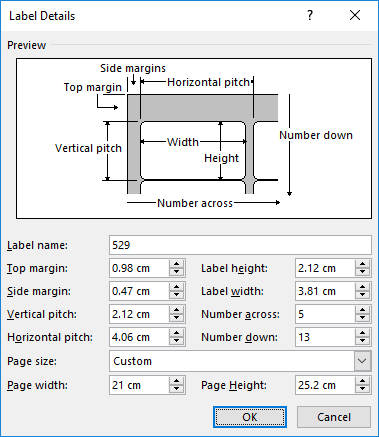Increase Page width with up arrow

click(x=176, y=381)
